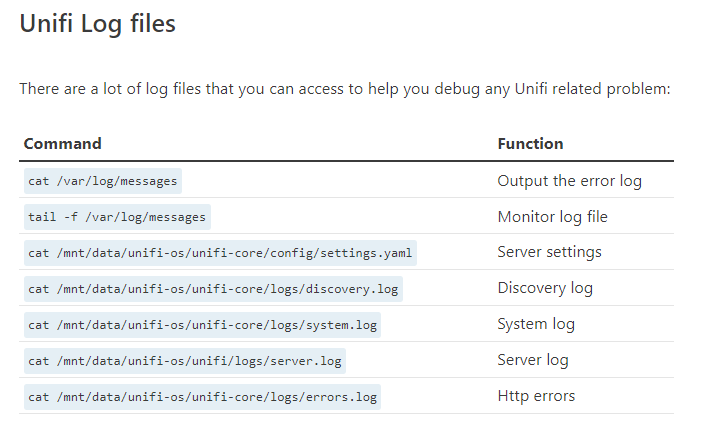Select the server.log cat command

tap(185, 361)
